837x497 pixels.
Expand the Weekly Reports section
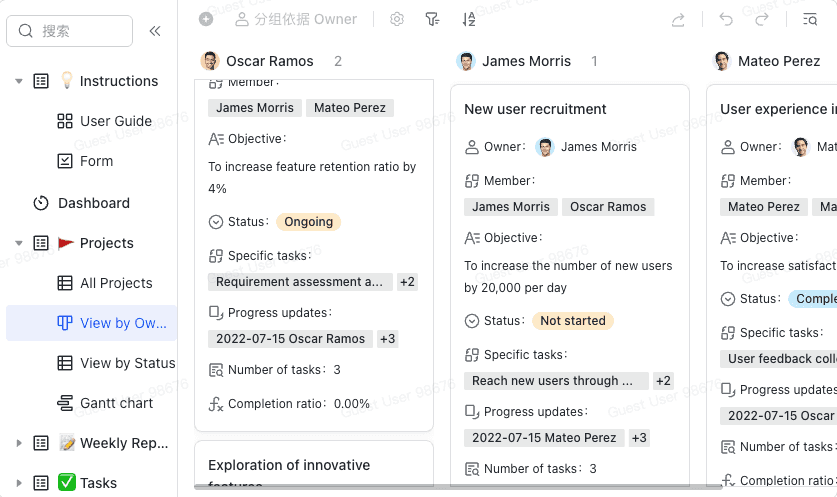tap(19, 443)
